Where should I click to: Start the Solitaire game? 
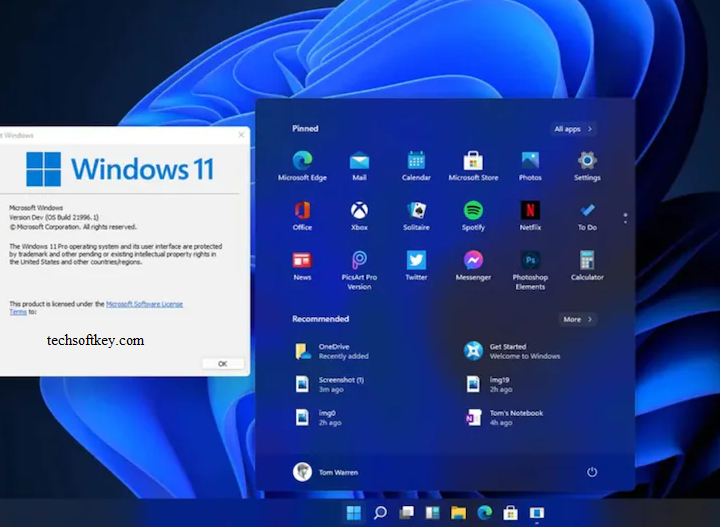(416, 216)
